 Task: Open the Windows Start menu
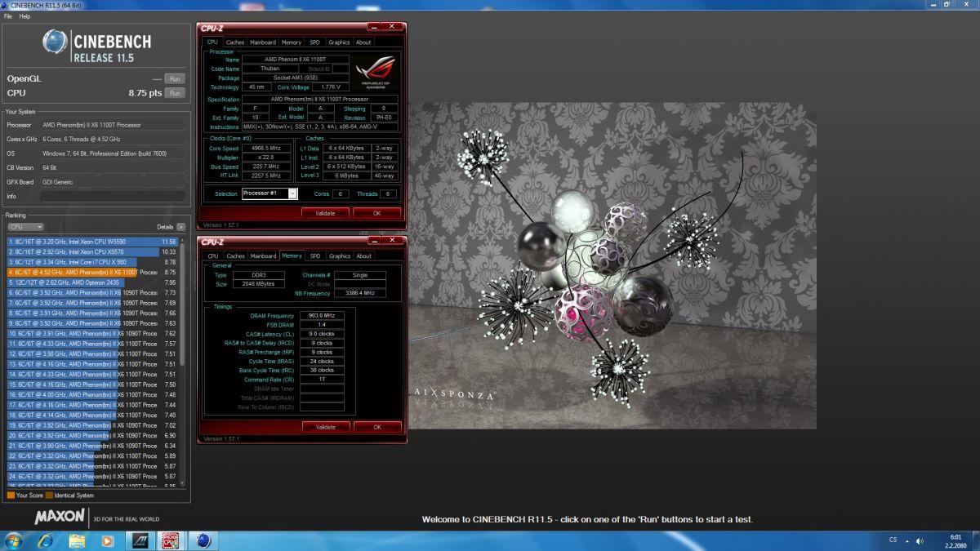click(x=14, y=540)
